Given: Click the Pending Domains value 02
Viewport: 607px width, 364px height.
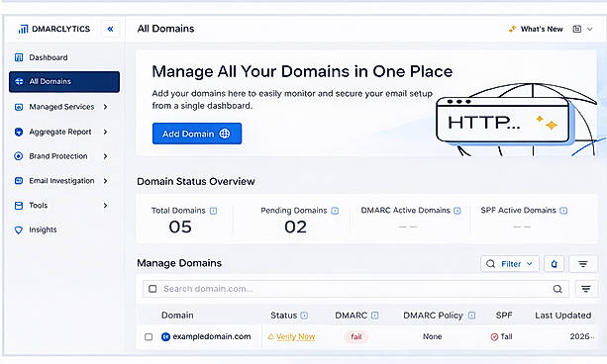Looking at the screenshot, I should [x=296, y=227].
